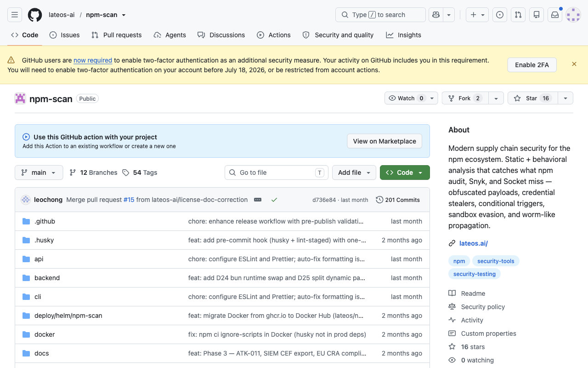Watch the npm-scan repository
Image resolution: width=588 pixels, height=368 pixels.
(411, 98)
